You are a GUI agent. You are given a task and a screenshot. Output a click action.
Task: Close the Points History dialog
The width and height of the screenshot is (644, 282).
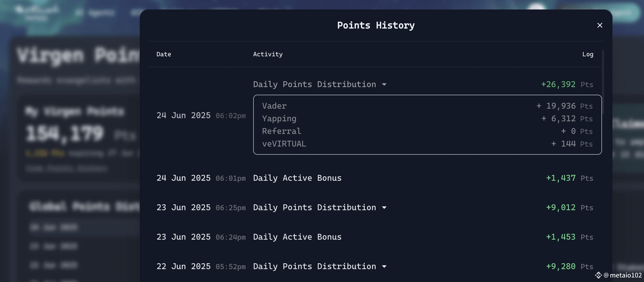[600, 25]
